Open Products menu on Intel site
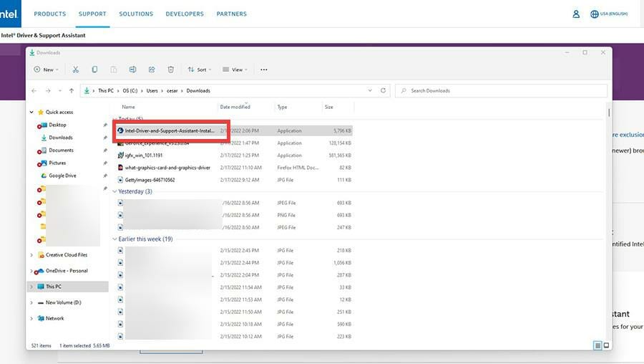This screenshot has width=644, height=364. tap(49, 14)
